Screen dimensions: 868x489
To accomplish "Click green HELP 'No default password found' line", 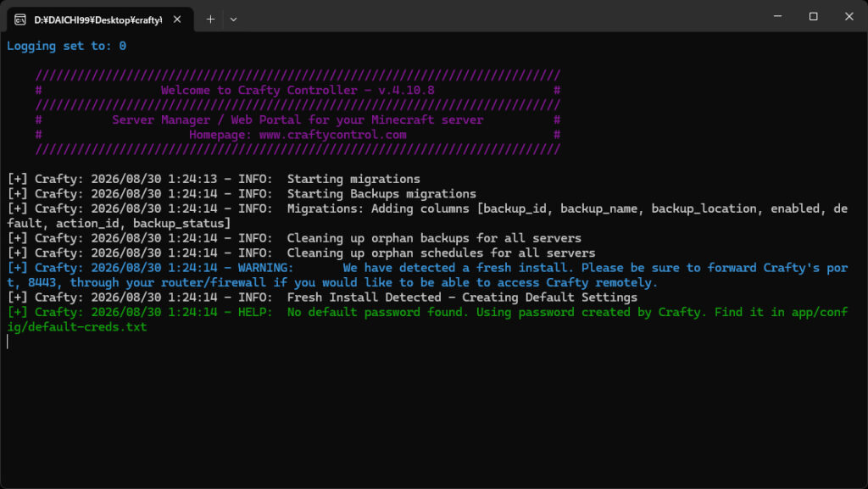I will [427, 312].
